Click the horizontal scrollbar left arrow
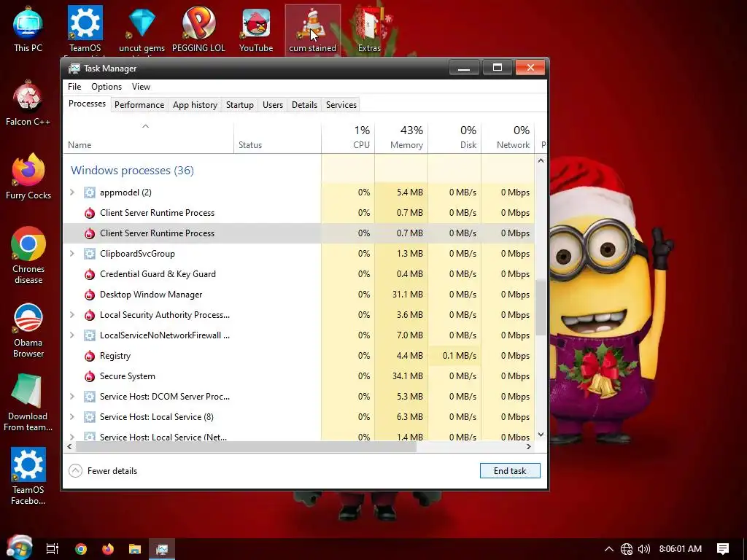 click(x=69, y=447)
